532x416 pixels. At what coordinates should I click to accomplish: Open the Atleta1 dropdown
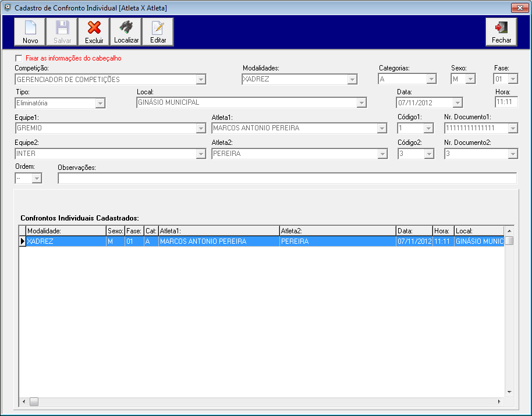click(x=382, y=128)
